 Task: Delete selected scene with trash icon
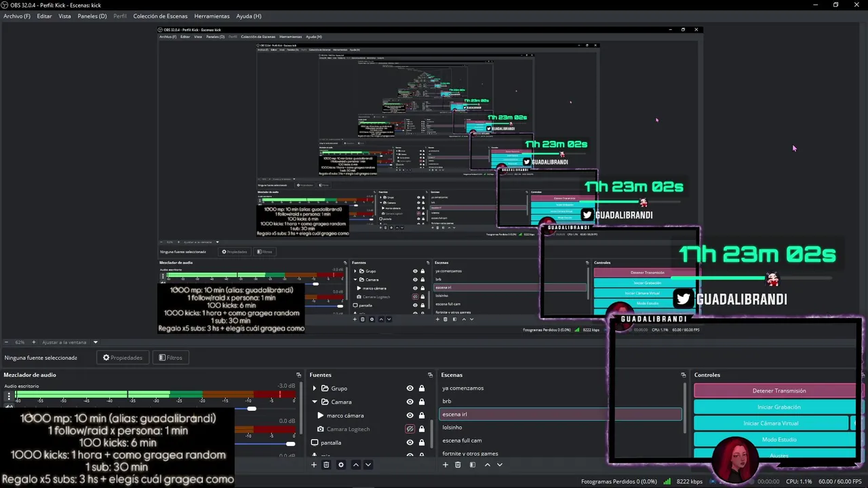click(458, 465)
